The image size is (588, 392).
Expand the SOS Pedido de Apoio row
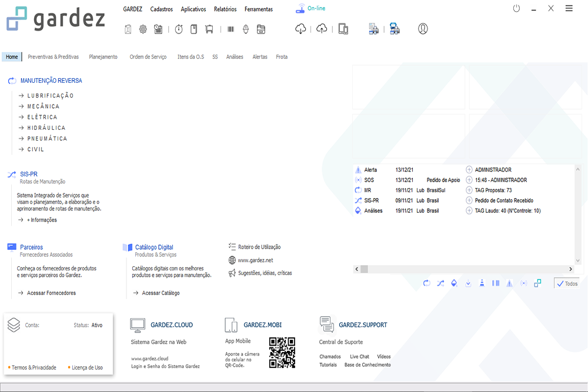click(x=469, y=180)
